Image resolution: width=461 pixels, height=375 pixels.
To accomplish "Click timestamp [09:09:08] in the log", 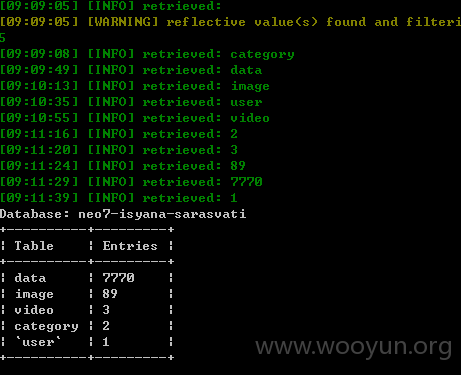I will pos(39,54).
